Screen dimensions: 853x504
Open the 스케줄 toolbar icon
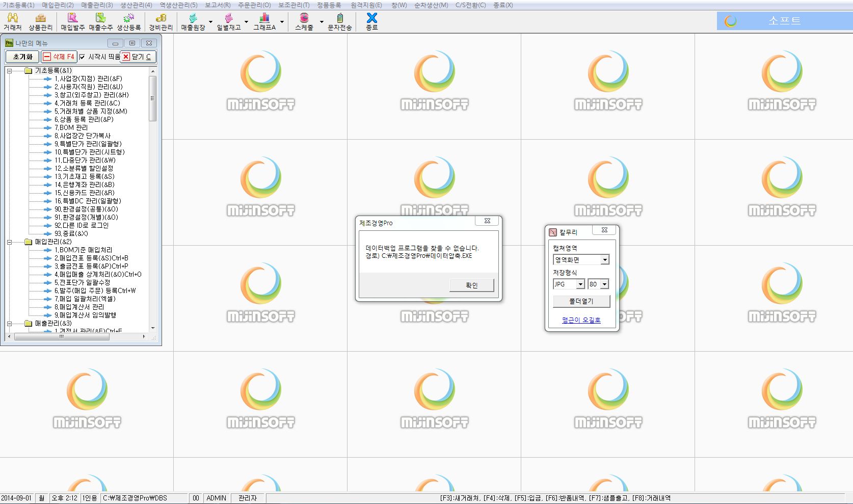(x=304, y=22)
